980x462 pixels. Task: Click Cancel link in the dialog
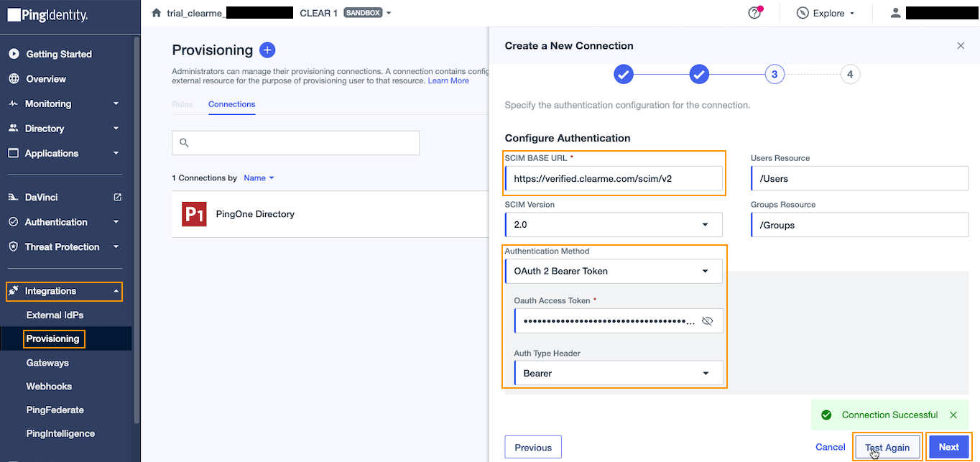click(831, 447)
